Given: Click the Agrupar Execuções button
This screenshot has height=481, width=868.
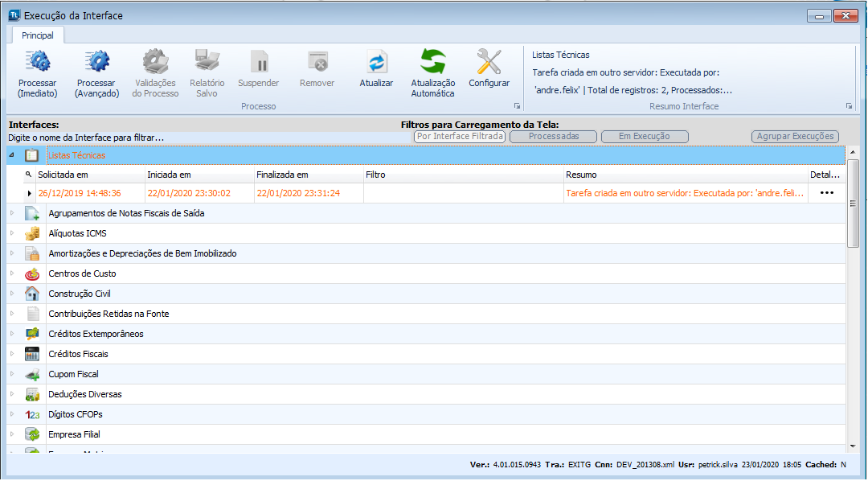Looking at the screenshot, I should tap(795, 137).
